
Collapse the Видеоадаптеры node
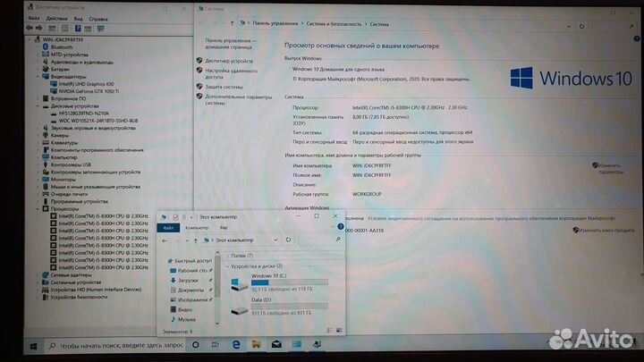(38, 77)
